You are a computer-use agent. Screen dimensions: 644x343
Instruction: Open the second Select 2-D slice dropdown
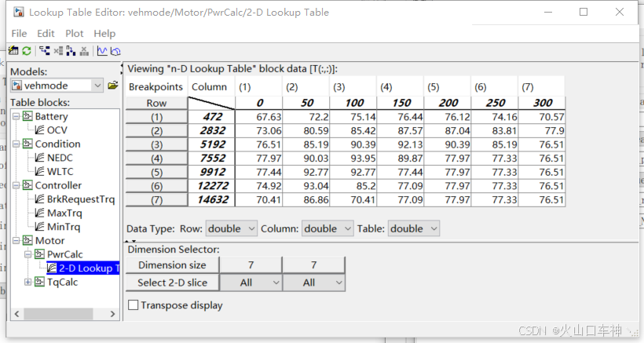314,283
